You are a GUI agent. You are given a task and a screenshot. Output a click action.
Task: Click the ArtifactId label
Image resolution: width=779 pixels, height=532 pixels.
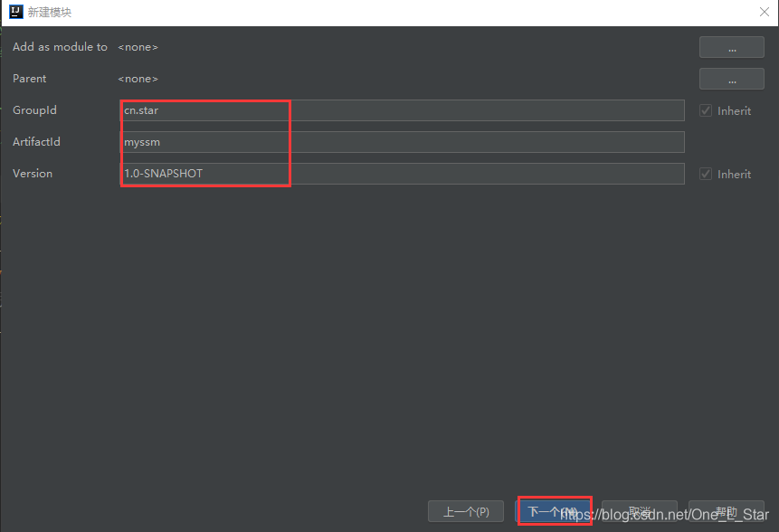coord(36,141)
